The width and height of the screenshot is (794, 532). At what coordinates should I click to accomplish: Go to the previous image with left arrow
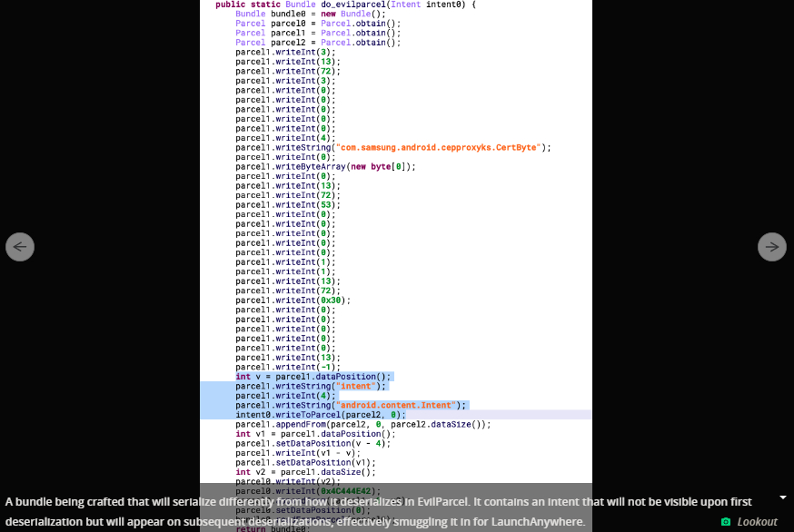click(20, 247)
